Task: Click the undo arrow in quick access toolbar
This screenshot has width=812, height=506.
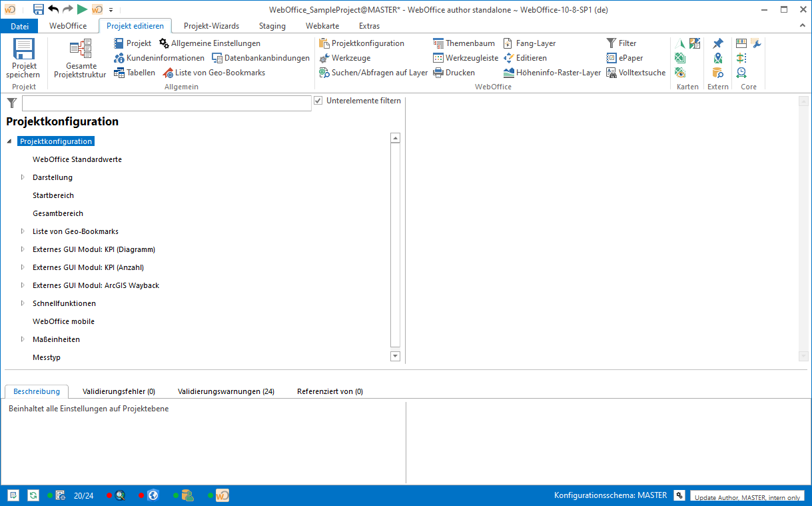Action: (53, 9)
